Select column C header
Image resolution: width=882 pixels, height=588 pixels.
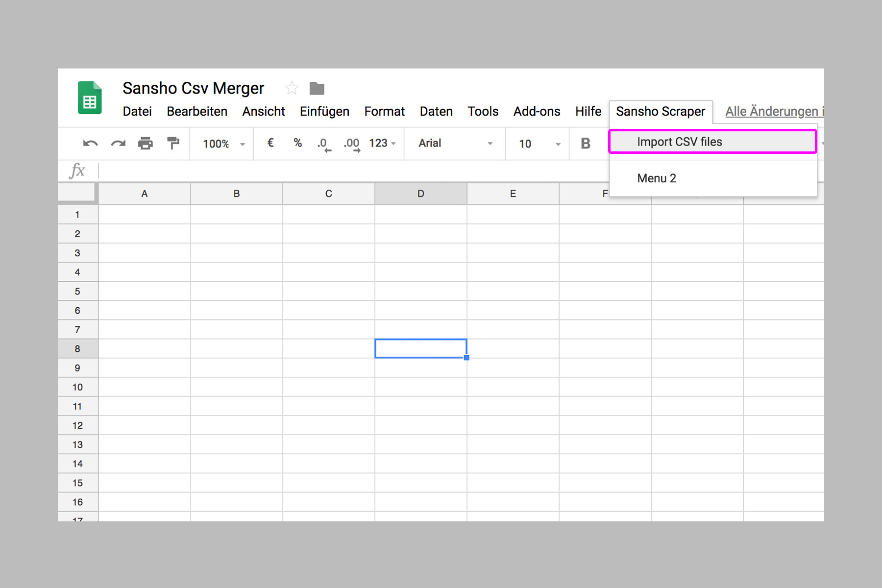pos(329,194)
